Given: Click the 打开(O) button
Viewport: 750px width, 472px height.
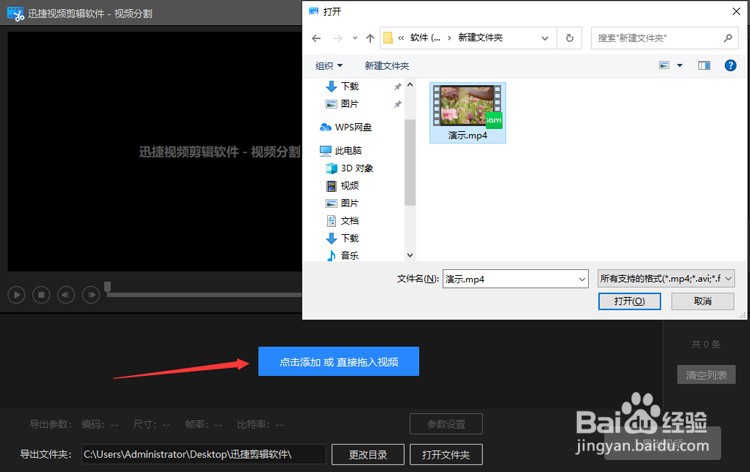Looking at the screenshot, I should [629, 301].
